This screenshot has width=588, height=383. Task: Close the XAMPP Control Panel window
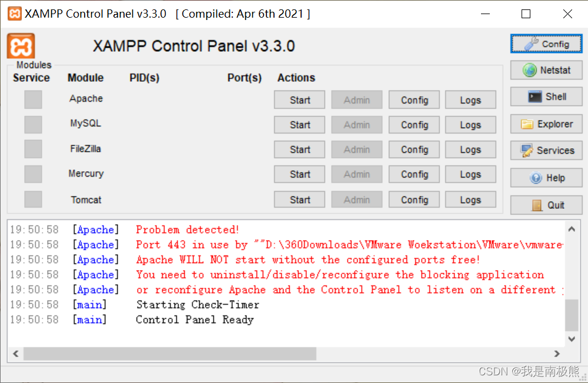coord(567,14)
